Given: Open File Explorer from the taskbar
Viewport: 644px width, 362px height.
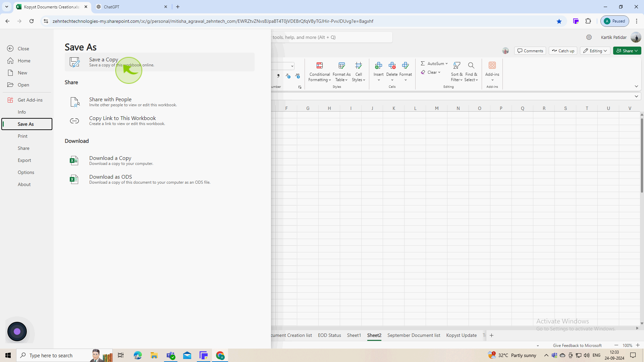Looking at the screenshot, I should pos(154,355).
